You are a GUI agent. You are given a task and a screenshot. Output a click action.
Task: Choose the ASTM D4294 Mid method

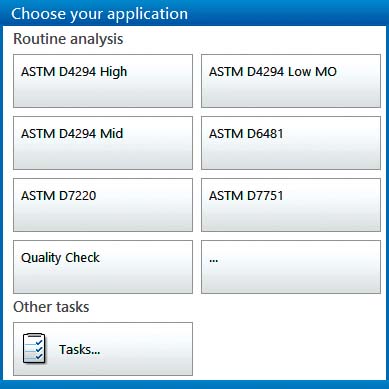tap(103, 143)
